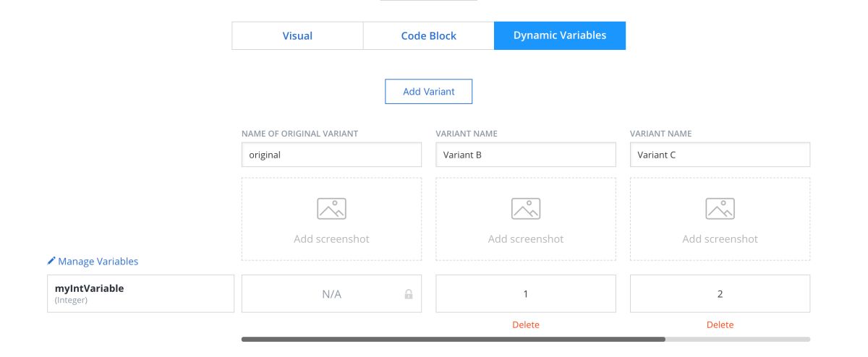Switch to the Visual tab

tap(297, 35)
